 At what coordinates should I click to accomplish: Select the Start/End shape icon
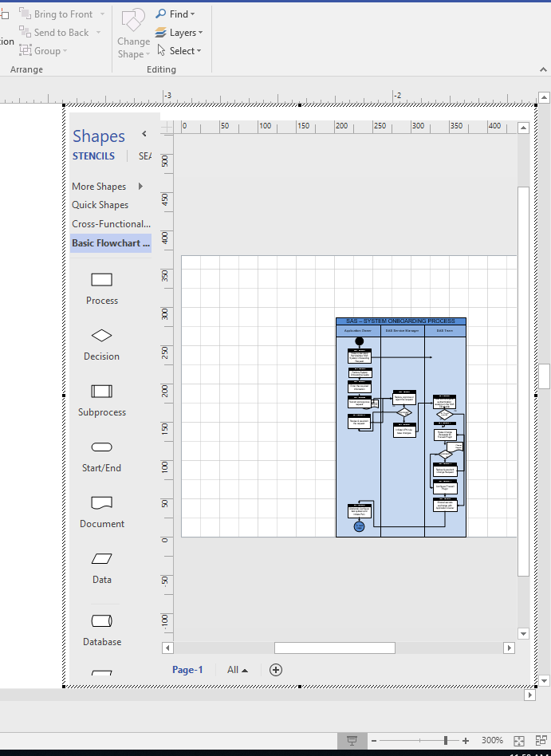(102, 447)
